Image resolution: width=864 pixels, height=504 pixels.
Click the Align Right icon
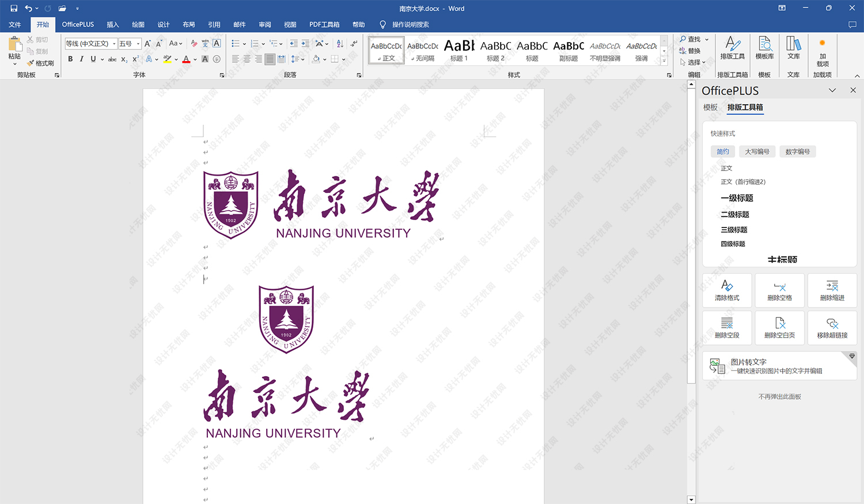click(x=258, y=59)
